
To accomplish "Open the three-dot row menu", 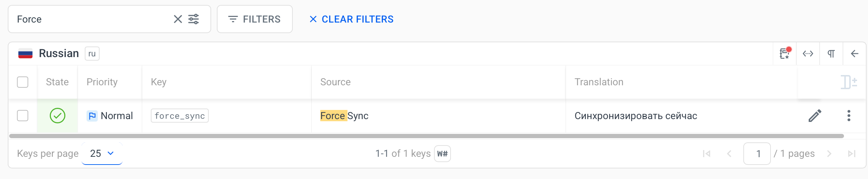I will pyautogui.click(x=849, y=116).
